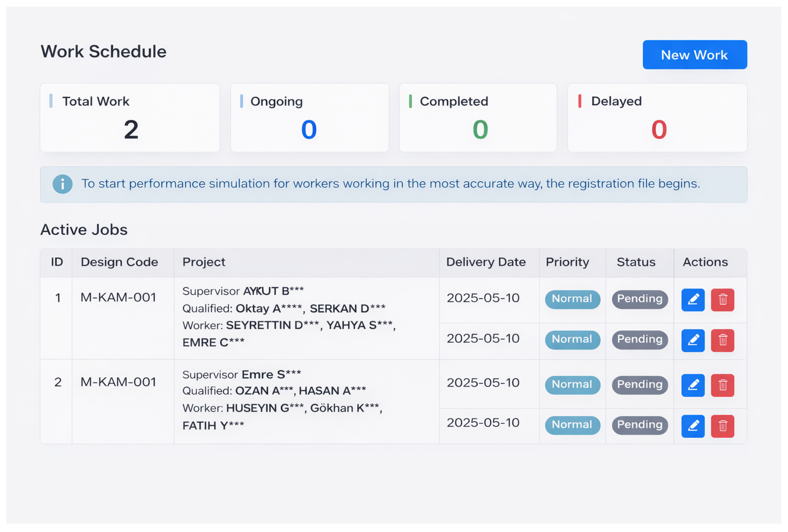This screenshot has width=788, height=532.
Task: Click the Pending badge in job 1's first row
Action: 640,299
